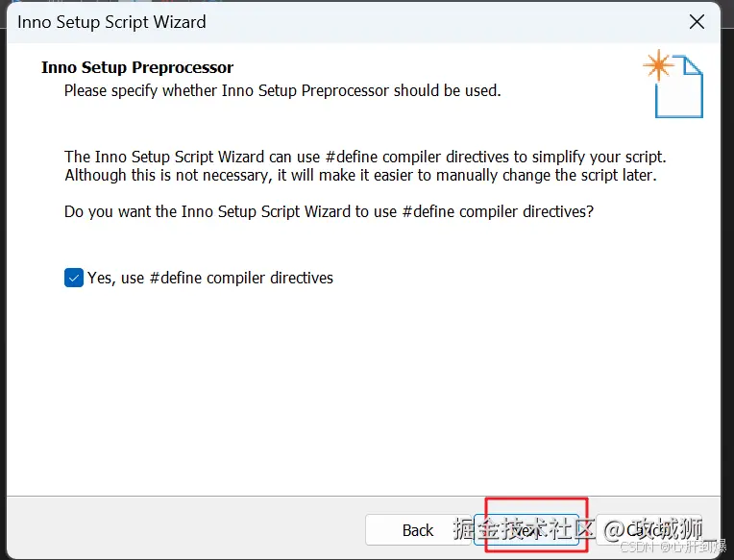Screen dimensions: 734x560
Task: Close the Inno Setup Script Wizard window
Action: click(697, 22)
